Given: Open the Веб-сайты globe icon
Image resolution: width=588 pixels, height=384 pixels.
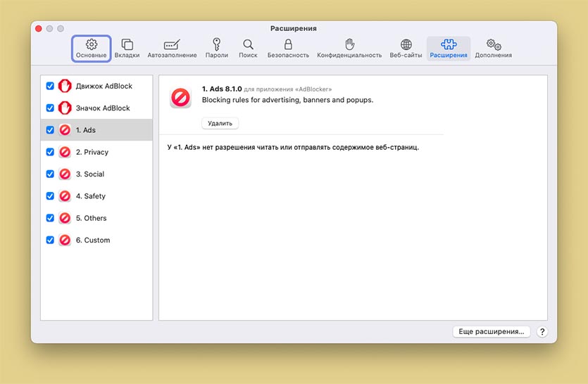Looking at the screenshot, I should (x=406, y=44).
